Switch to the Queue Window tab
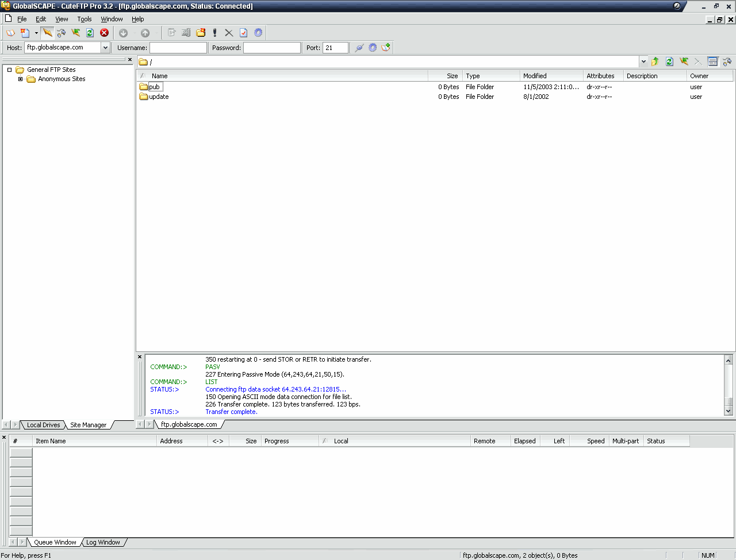The width and height of the screenshot is (736, 560). coord(55,542)
